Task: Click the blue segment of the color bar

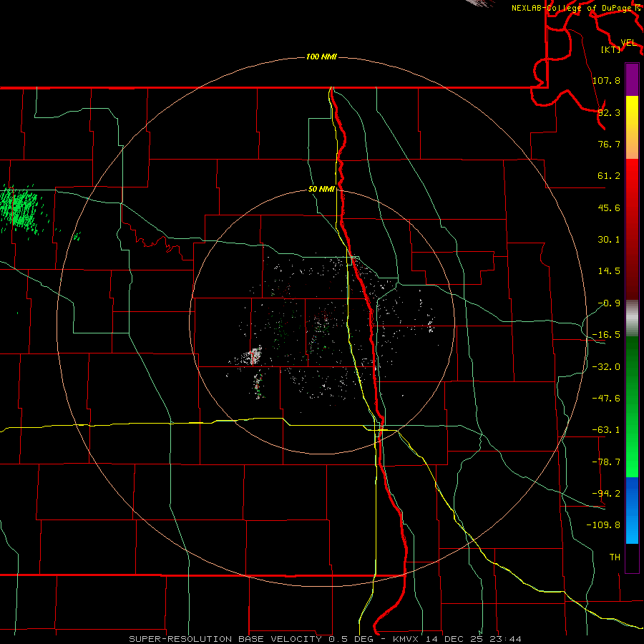Action: (x=632, y=510)
